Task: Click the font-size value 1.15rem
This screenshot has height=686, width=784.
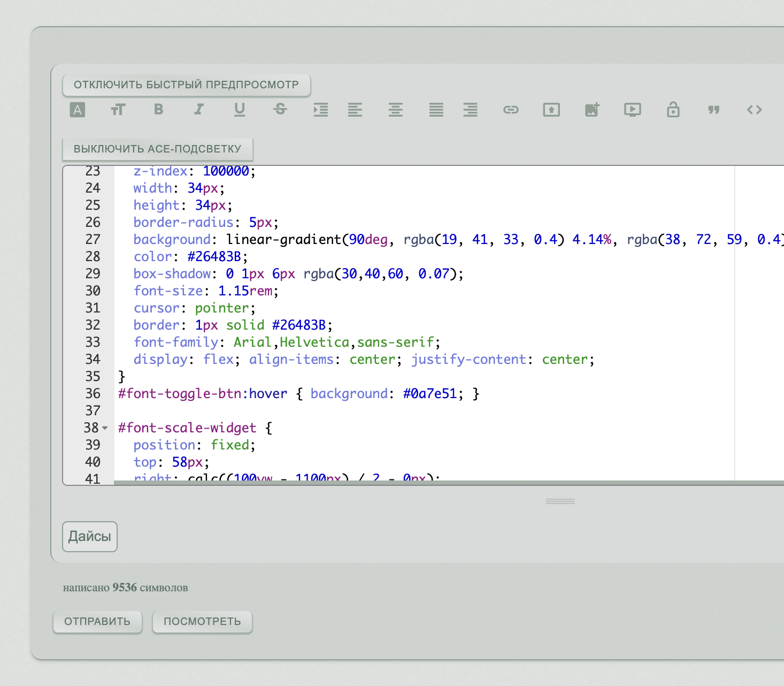Action: [x=245, y=291]
